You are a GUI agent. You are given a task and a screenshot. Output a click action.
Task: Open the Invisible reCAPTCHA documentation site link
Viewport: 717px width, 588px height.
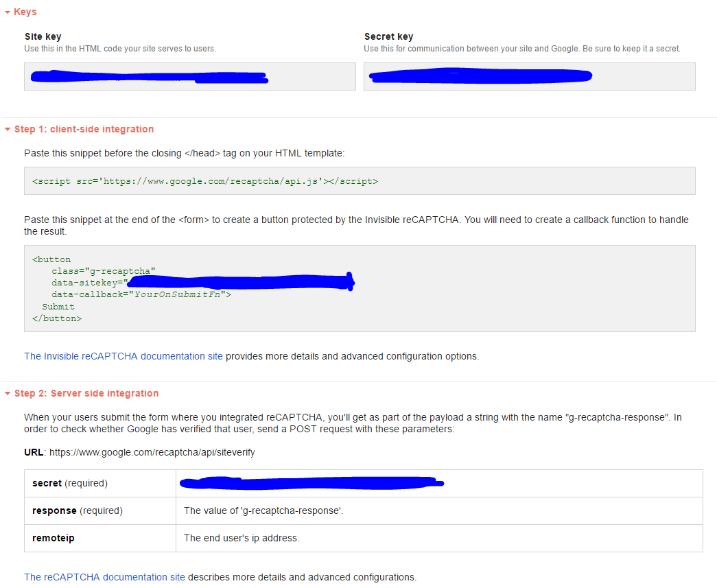click(x=124, y=356)
